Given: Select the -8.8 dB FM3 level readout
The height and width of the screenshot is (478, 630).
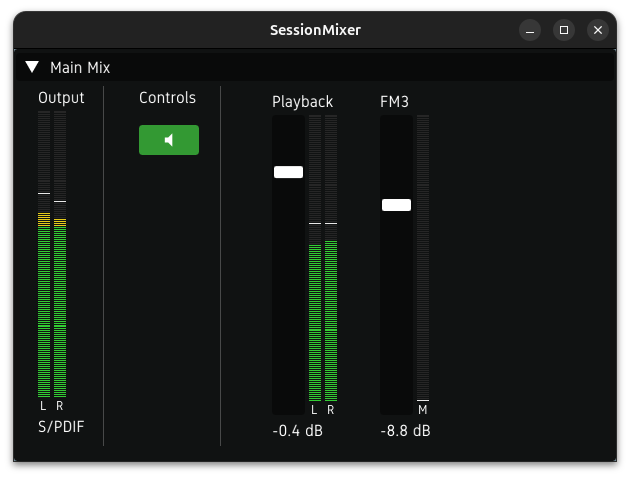Looking at the screenshot, I should point(405,431).
